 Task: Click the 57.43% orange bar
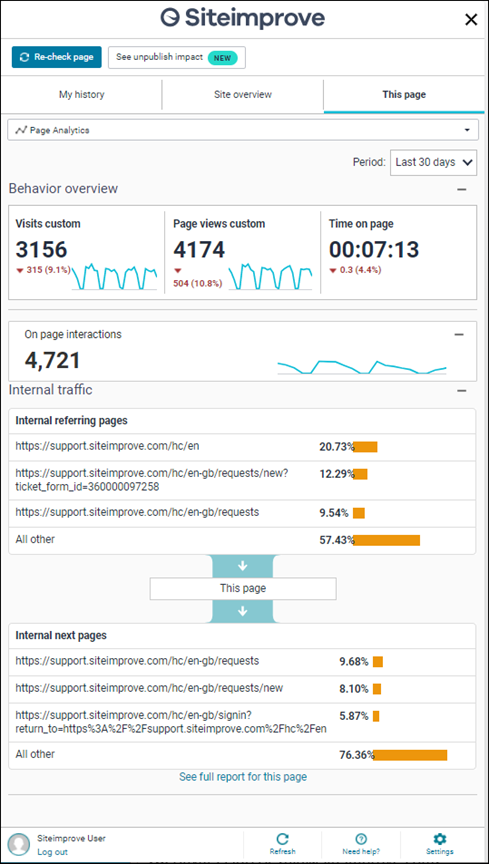386,541
